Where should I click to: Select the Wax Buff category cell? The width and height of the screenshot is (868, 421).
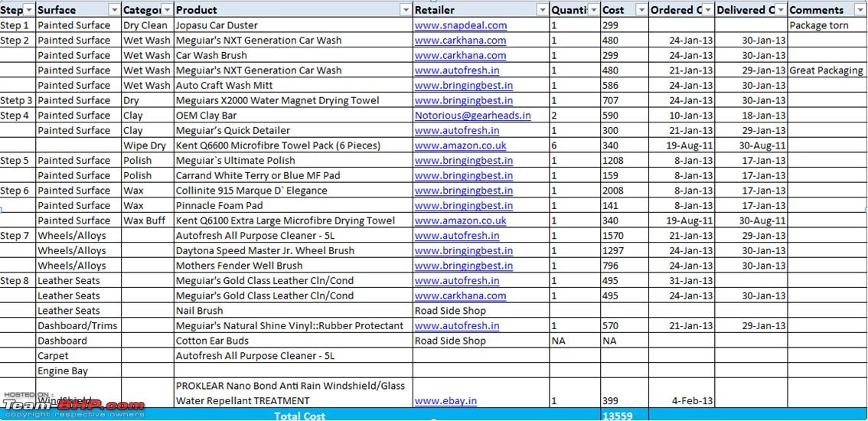coord(148,220)
